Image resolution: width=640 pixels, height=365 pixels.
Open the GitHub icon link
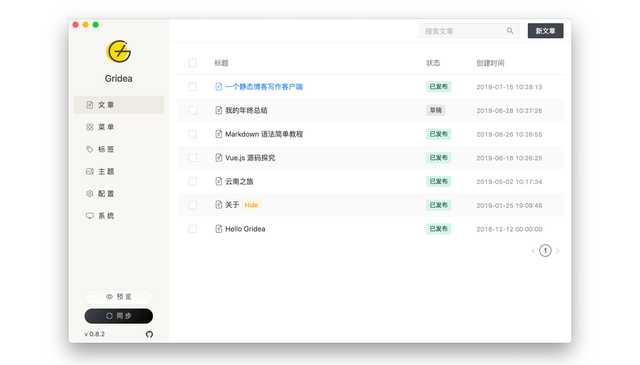click(149, 334)
